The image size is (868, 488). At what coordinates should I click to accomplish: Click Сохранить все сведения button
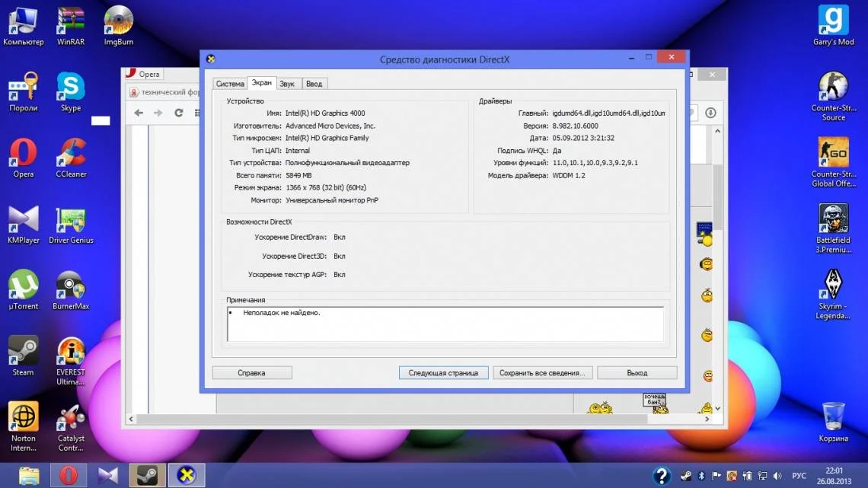point(542,373)
